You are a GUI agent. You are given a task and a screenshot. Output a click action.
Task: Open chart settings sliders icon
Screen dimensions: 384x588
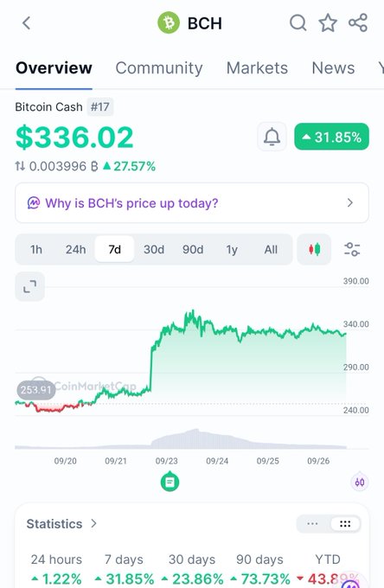click(352, 249)
